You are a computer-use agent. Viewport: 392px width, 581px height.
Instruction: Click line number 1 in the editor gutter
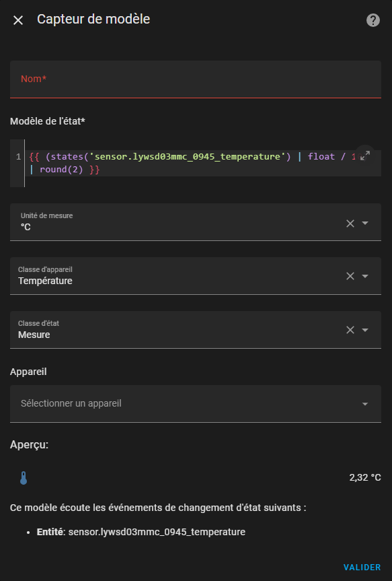tap(18, 157)
